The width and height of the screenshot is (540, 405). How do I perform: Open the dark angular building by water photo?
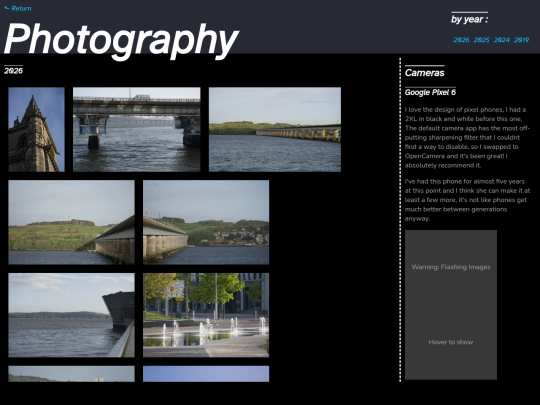click(71, 315)
